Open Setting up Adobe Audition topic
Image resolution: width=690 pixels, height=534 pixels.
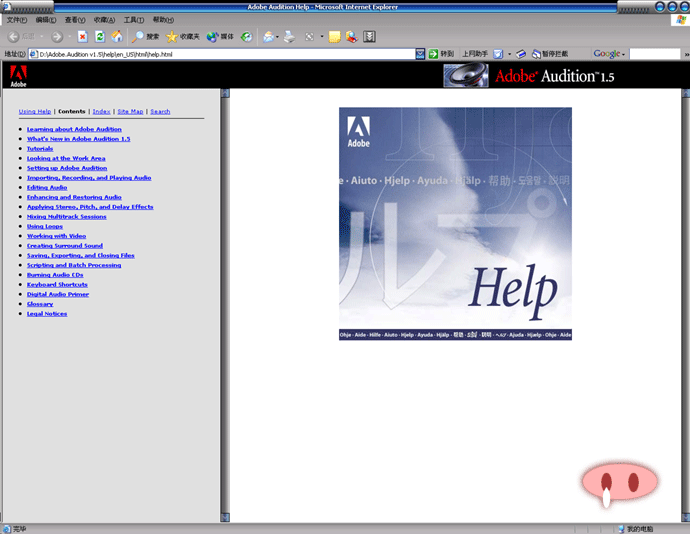point(67,168)
